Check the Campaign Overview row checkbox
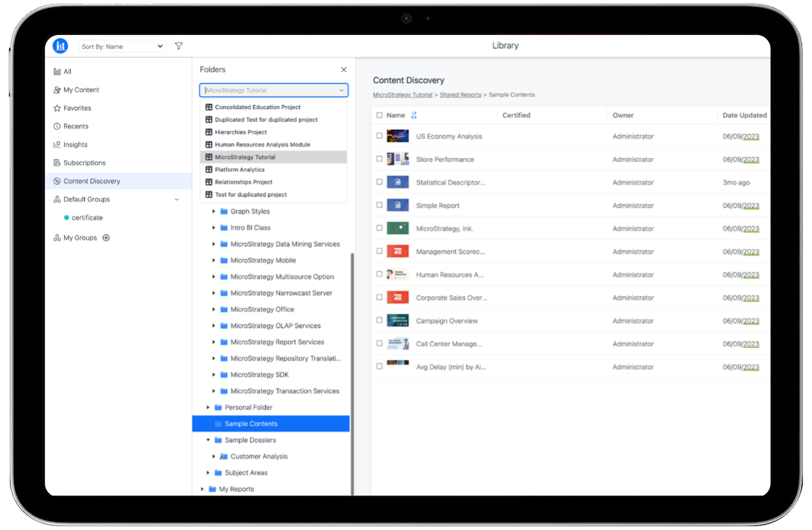Viewport: 812px width, 530px height. [379, 321]
